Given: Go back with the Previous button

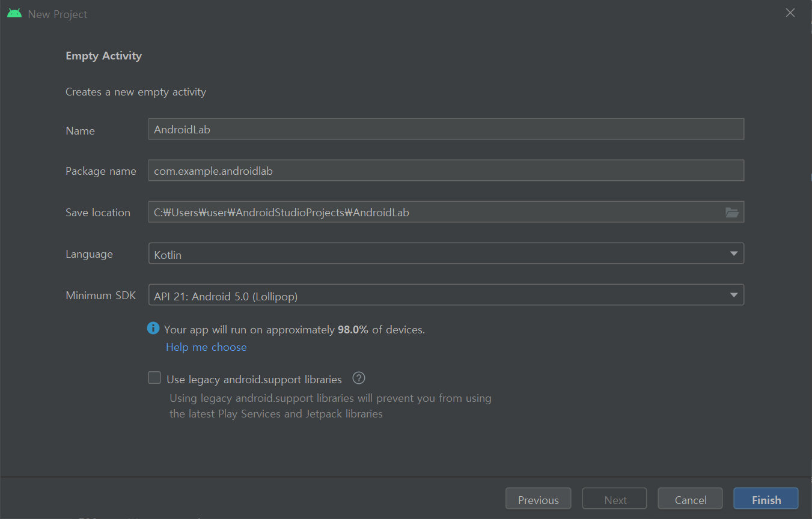Looking at the screenshot, I should tap(539, 499).
